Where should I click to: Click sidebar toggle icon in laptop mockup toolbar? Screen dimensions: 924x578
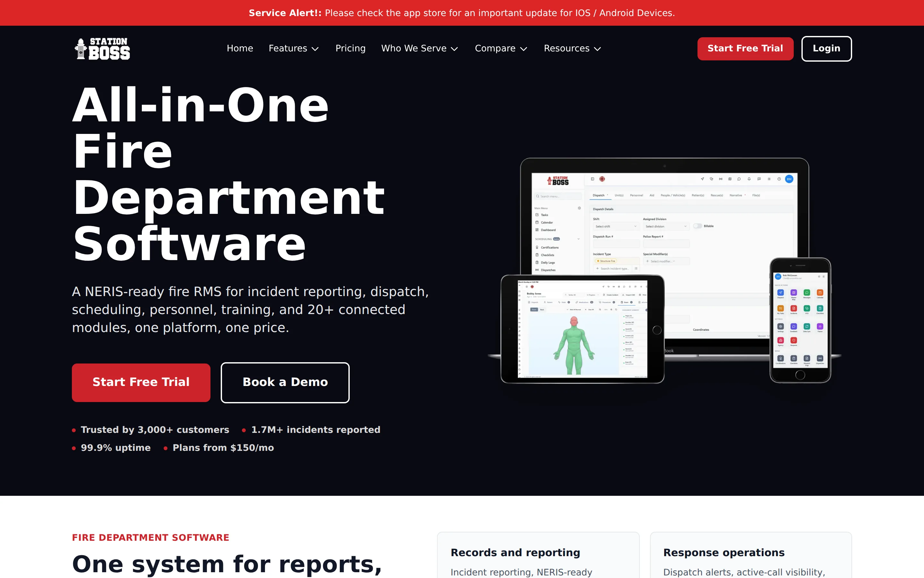593,179
